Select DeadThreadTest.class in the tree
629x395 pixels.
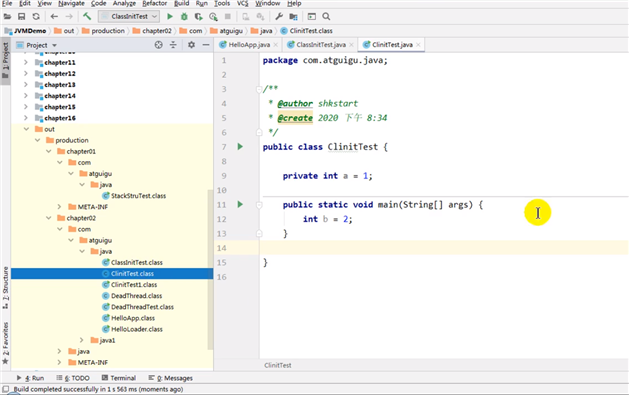pos(142,307)
